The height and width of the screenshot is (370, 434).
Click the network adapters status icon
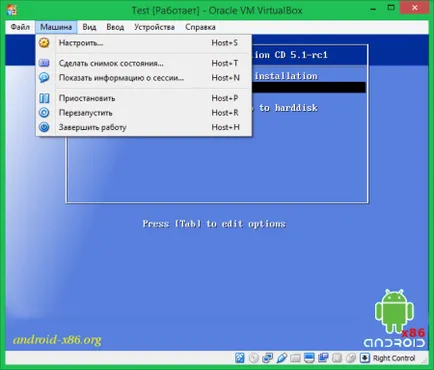[268, 358]
